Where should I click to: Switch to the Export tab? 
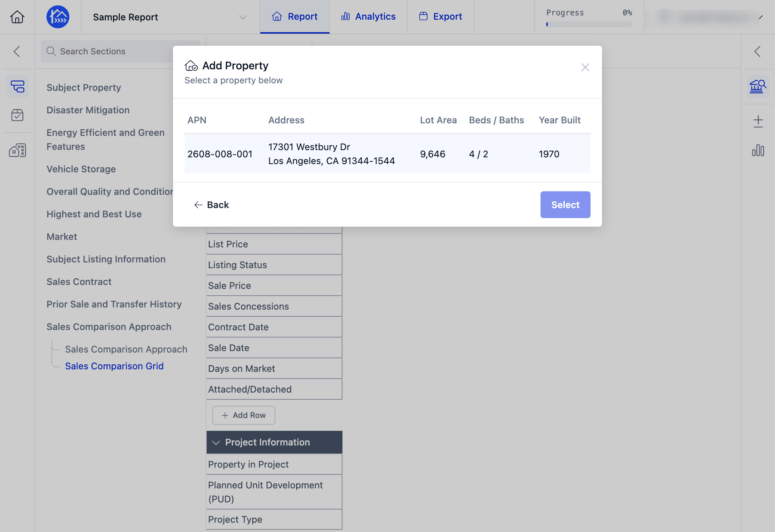click(x=440, y=16)
